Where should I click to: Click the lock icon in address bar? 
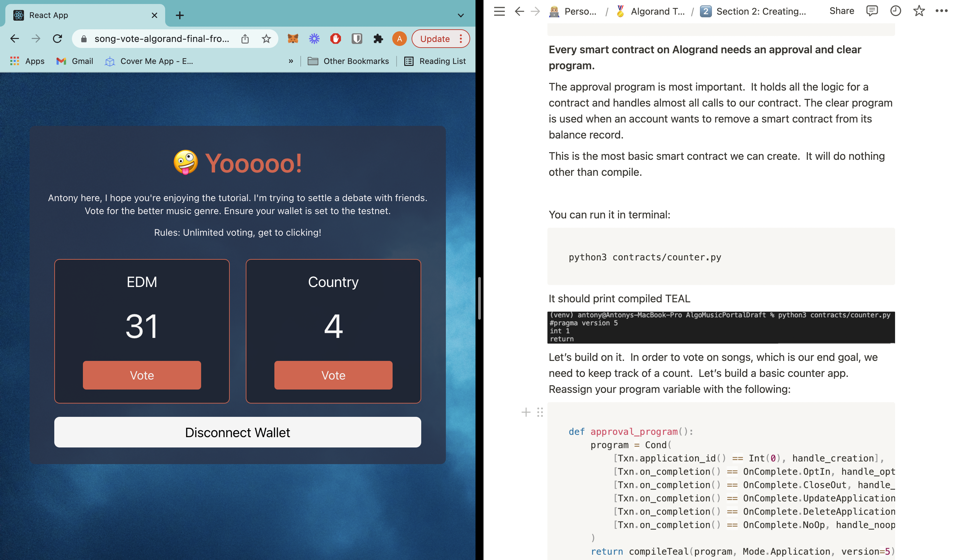(84, 39)
